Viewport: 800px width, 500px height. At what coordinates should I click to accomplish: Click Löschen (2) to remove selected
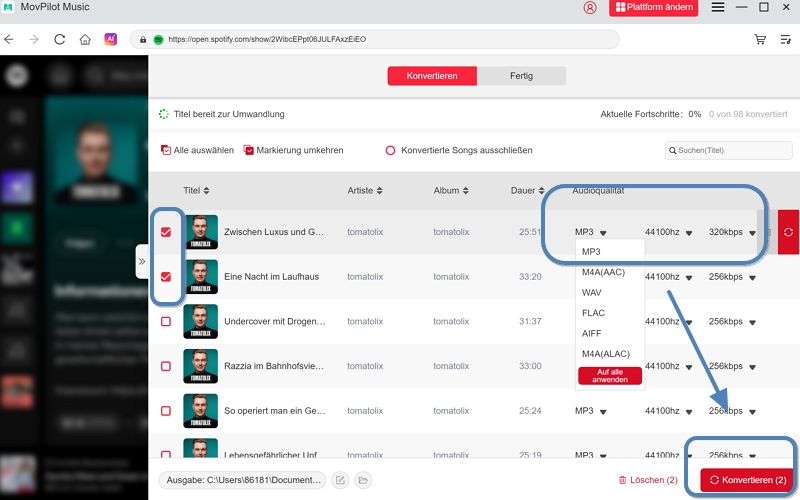coord(648,480)
